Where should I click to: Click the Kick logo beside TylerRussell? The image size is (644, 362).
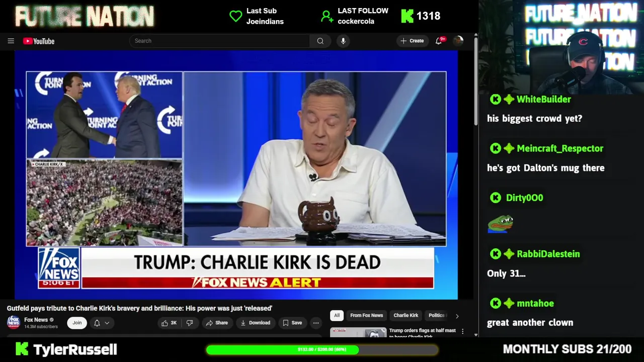pos(22,349)
